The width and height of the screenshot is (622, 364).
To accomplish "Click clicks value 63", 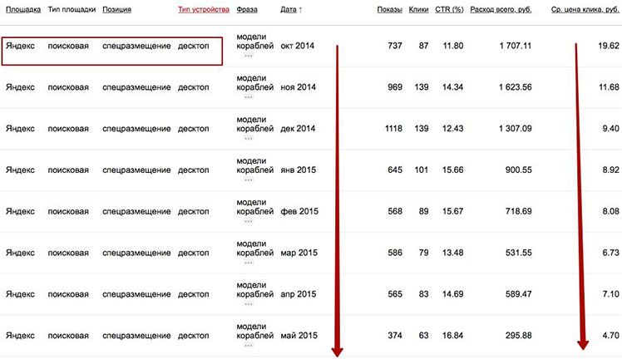I will (423, 336).
